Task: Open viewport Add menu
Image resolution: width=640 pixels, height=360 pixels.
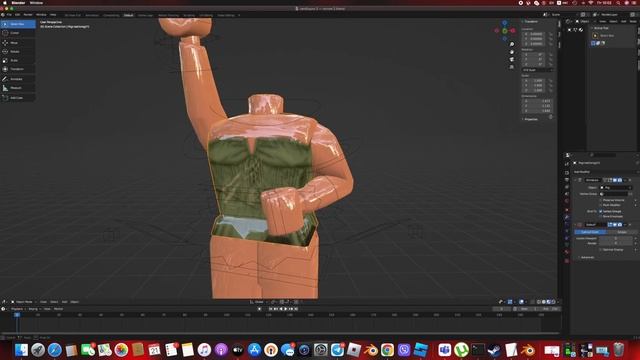Action: [x=64, y=302]
